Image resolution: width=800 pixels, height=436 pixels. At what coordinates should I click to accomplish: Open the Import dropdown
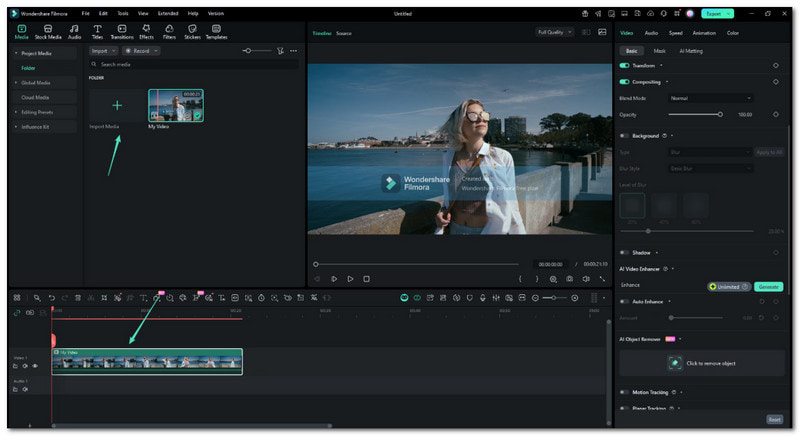(104, 50)
